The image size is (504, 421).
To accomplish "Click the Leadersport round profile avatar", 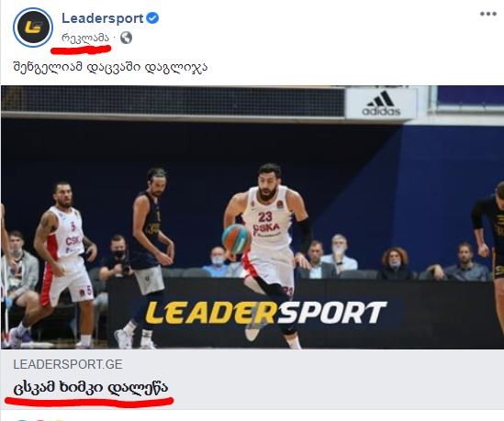I will (x=33, y=28).
